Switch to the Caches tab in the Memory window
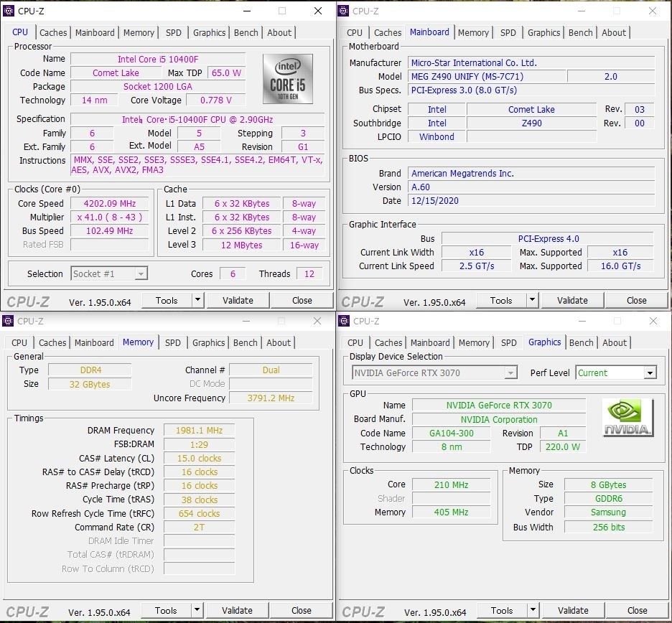This screenshot has height=623, width=672. (x=52, y=343)
